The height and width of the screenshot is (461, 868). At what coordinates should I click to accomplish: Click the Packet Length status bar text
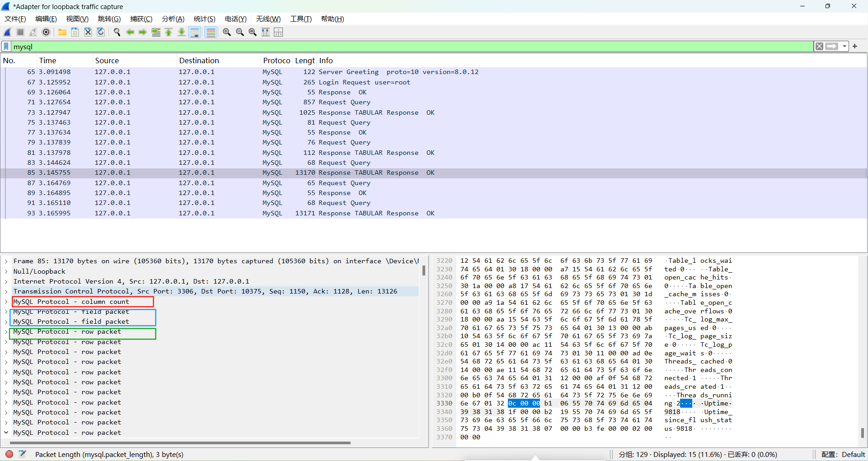[109, 454]
